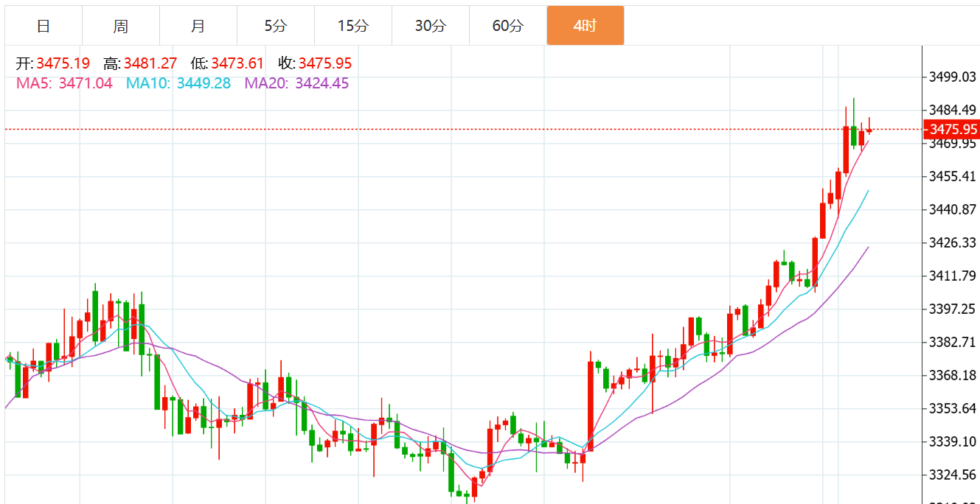The height and width of the screenshot is (504, 980).
Task: Click the 3397.25 price axis label
Action: [953, 309]
